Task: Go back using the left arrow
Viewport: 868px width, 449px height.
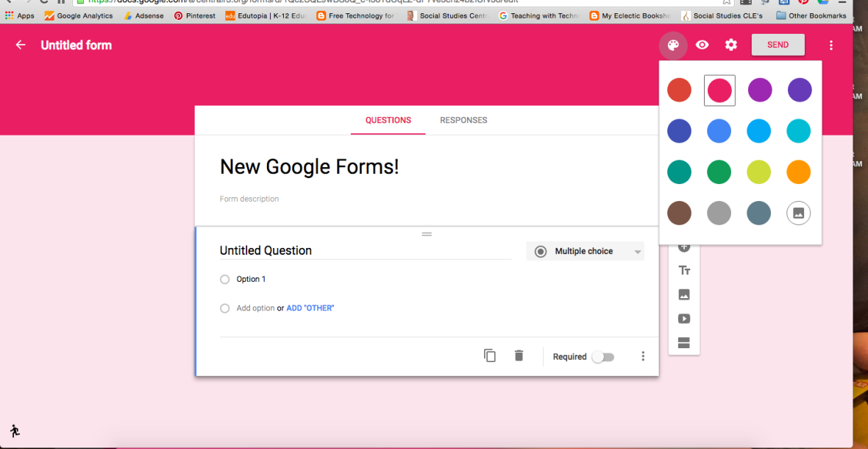Action: coord(21,45)
